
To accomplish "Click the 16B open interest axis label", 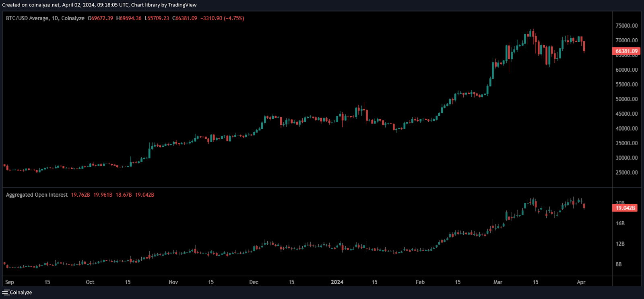I will click(620, 223).
